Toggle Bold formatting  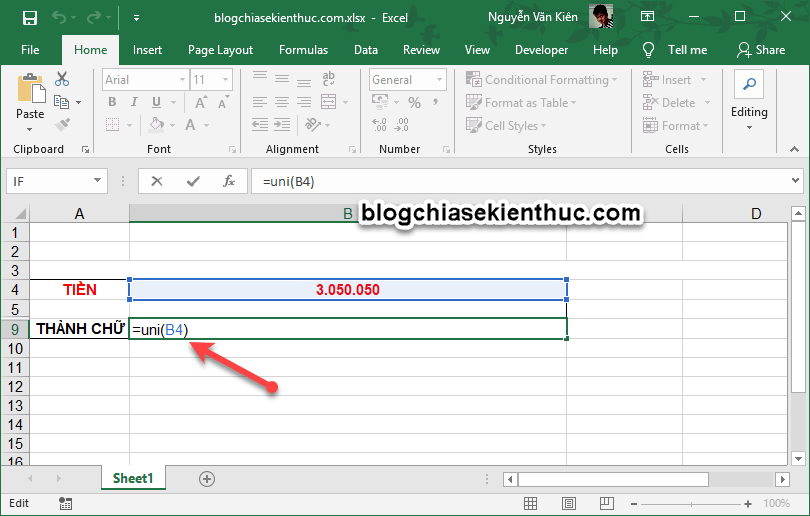112,102
